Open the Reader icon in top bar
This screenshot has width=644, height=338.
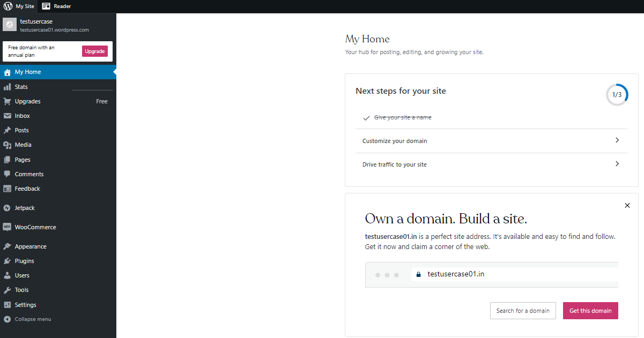(x=46, y=6)
